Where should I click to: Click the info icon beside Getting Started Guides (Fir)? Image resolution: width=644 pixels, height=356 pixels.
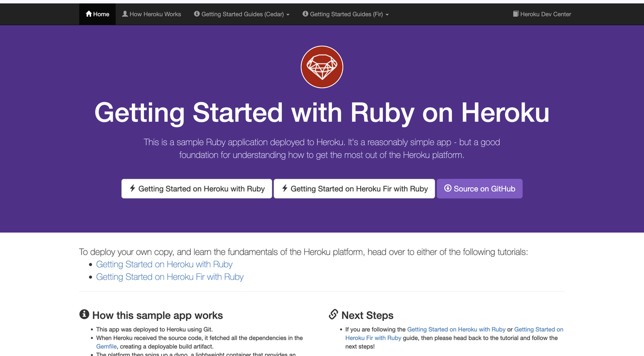pyautogui.click(x=305, y=14)
